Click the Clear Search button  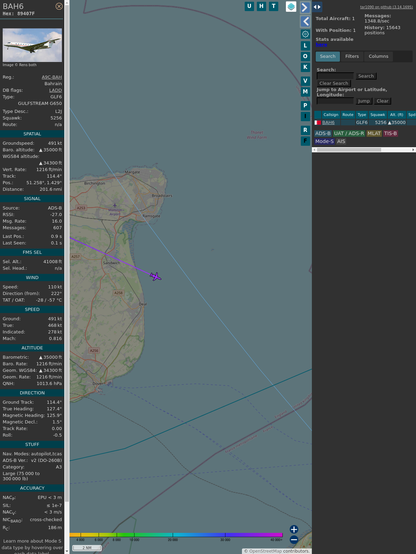point(334,83)
